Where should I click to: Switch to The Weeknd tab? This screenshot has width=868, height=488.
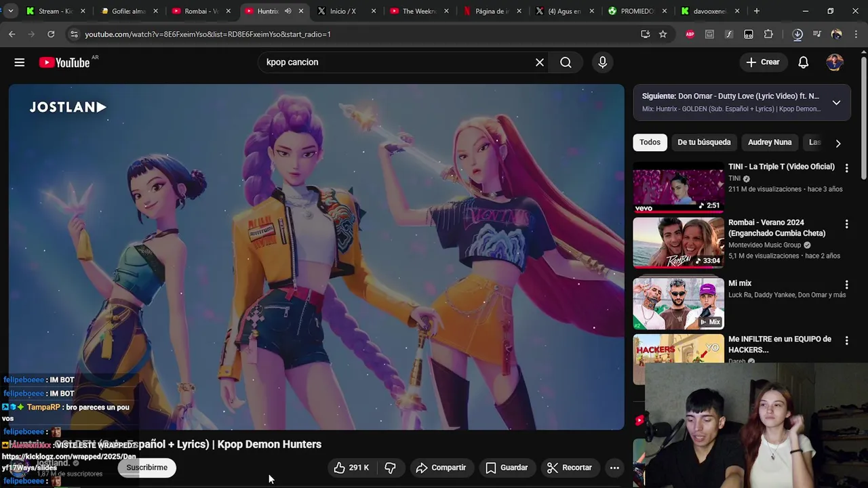[x=419, y=11]
